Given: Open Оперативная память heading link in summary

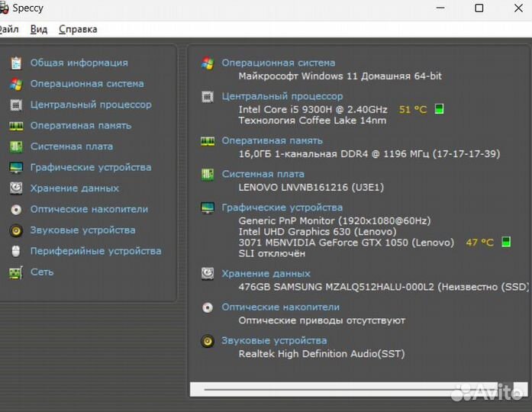Looking at the screenshot, I should coord(272,140).
